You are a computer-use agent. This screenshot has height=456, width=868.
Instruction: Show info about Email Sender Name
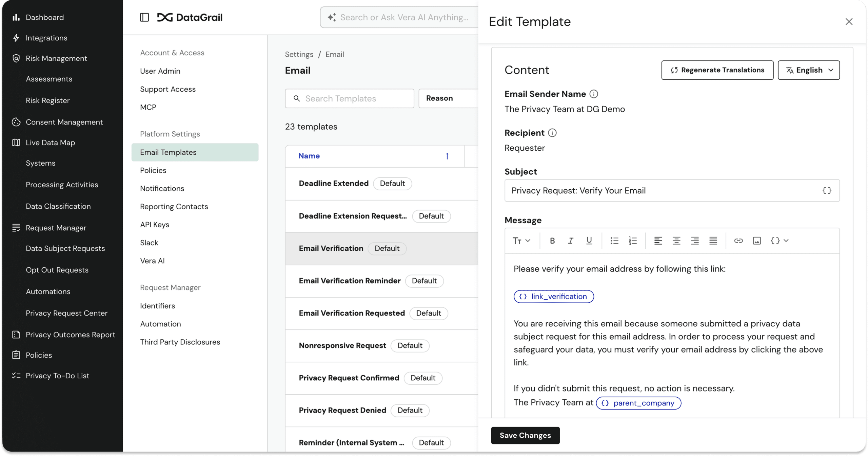coord(594,94)
